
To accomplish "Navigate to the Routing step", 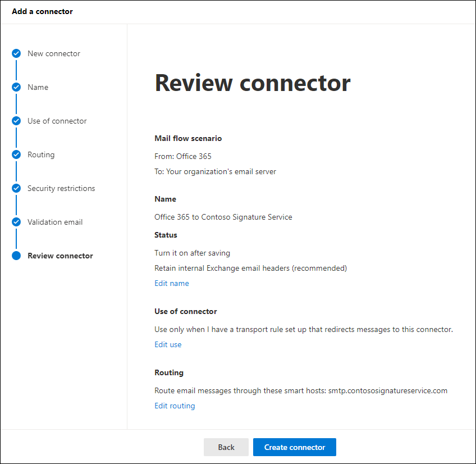I will (41, 154).
